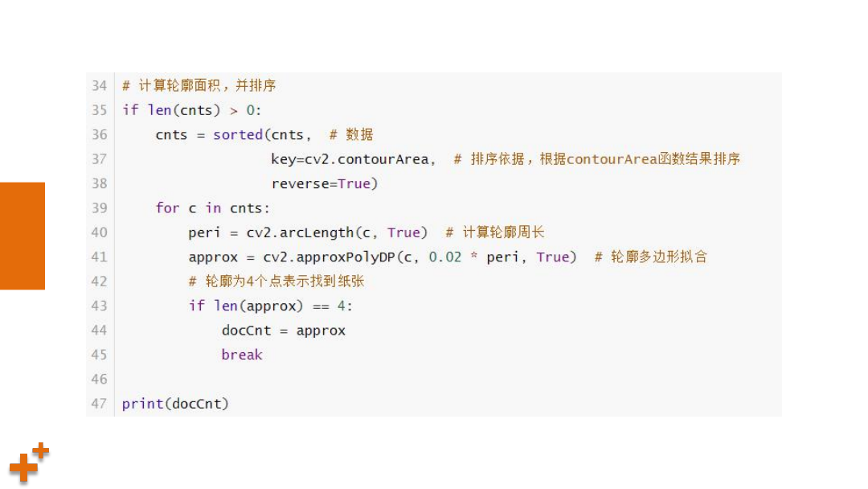Image resolution: width=868 pixels, height=489 pixels.
Task: Click the word sorted on line 36
Action: [238, 134]
